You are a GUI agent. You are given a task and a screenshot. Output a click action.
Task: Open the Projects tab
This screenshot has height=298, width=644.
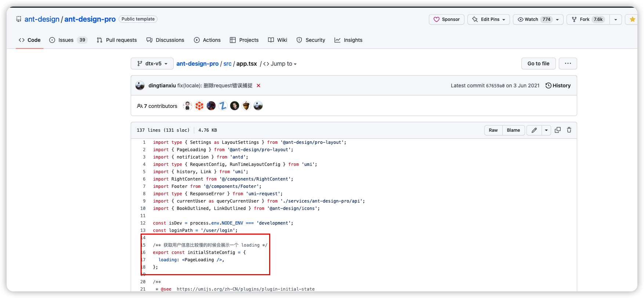[244, 40]
